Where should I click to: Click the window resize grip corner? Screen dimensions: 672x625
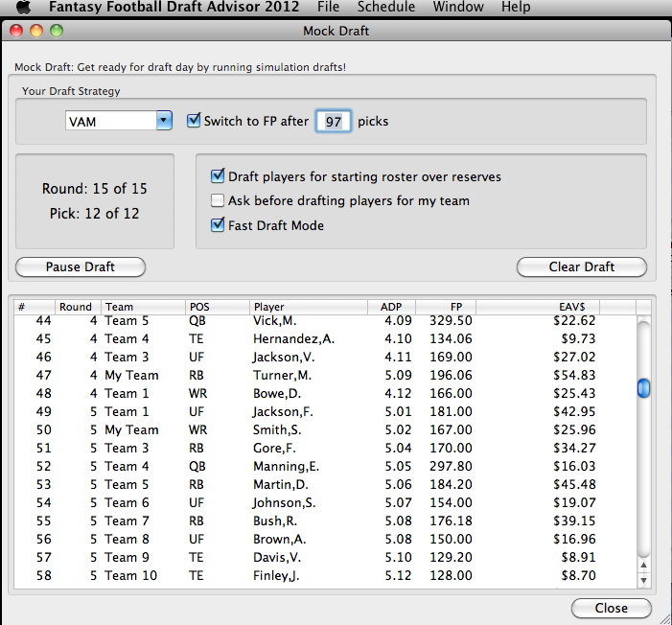665,619
